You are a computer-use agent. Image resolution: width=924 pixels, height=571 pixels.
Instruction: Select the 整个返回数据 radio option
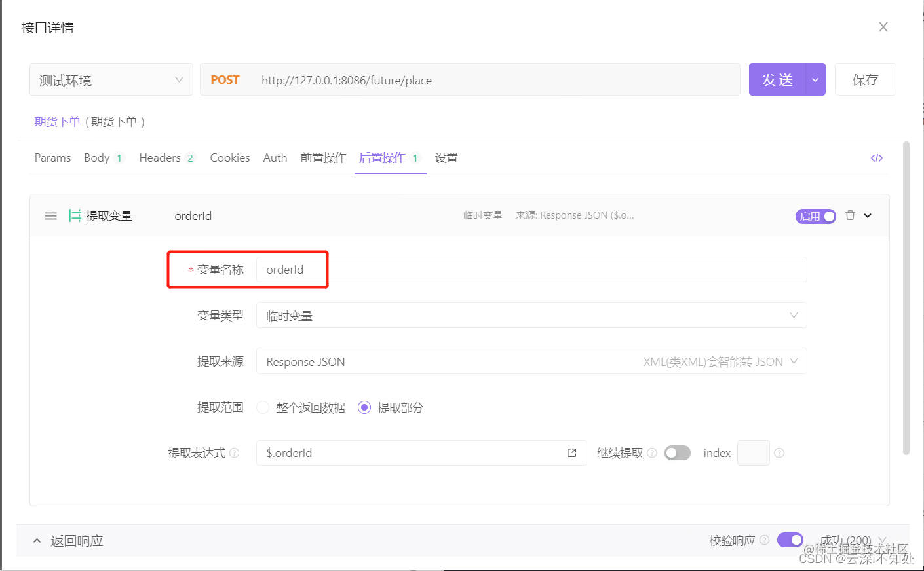click(x=263, y=407)
